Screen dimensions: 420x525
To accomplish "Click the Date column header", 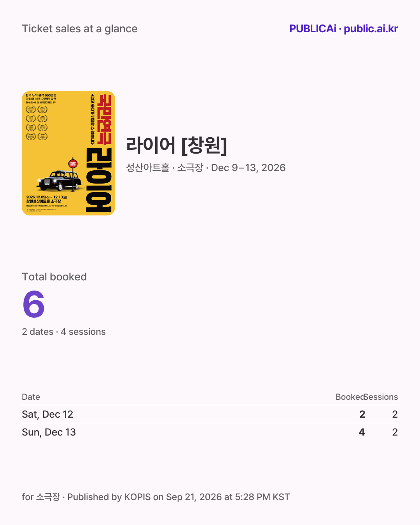I will [31, 397].
